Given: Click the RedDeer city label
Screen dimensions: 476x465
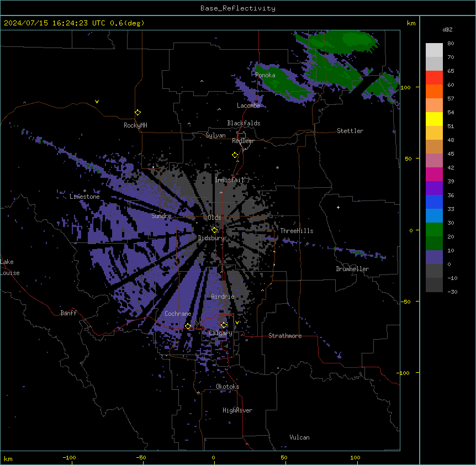Looking at the screenshot, I should [x=243, y=141].
